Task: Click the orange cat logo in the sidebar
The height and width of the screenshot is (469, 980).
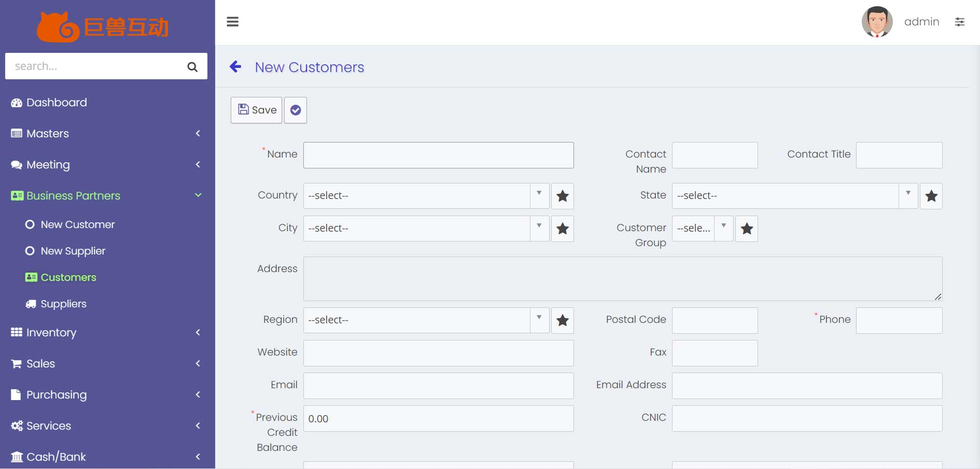Action: [58, 27]
